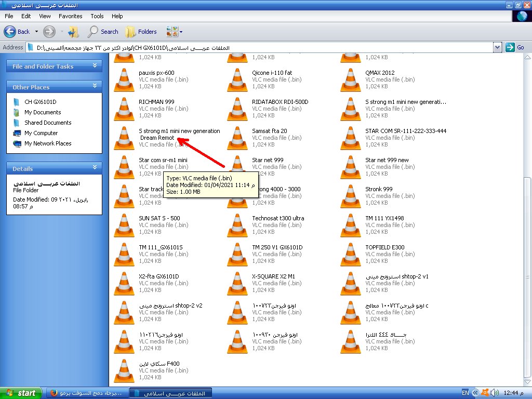The width and height of the screenshot is (532, 399).
Task: Collapse the Details panel
Action: [x=95, y=167]
